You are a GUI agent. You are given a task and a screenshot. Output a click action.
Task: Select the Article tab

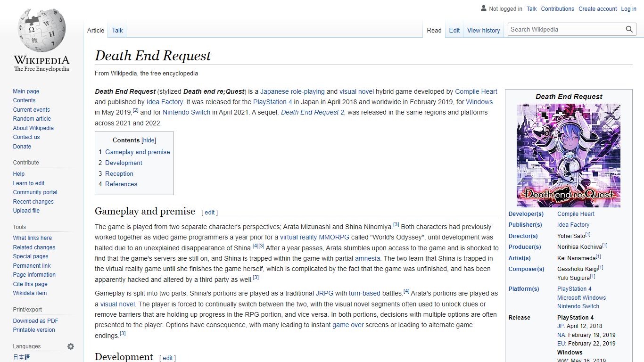[x=96, y=30]
